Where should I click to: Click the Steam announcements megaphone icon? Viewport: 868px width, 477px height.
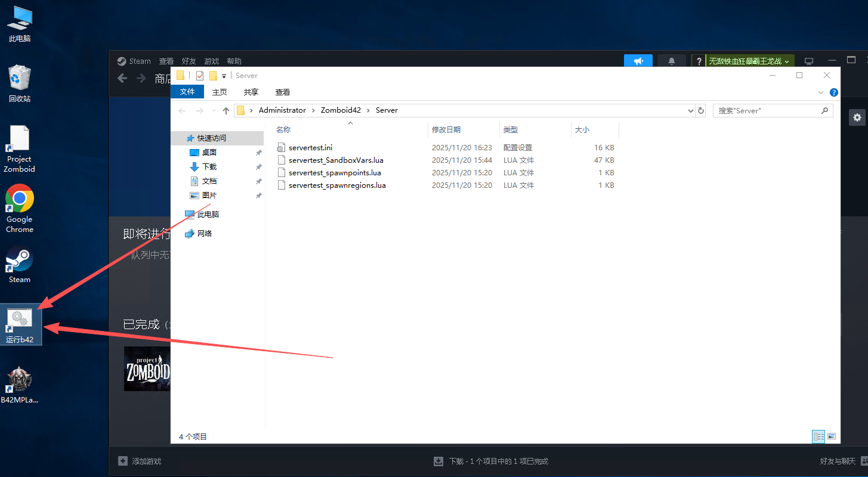click(638, 61)
